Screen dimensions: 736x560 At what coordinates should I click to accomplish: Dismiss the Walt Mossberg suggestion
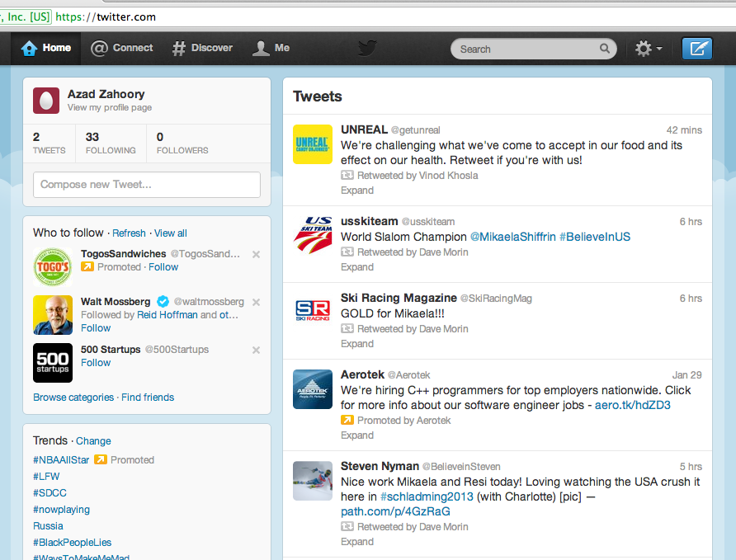click(x=256, y=302)
